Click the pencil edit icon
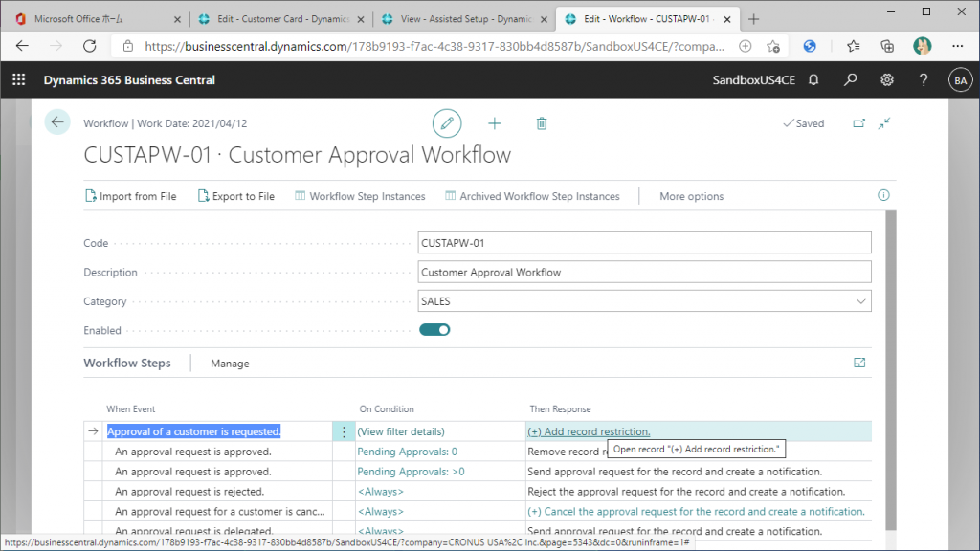This screenshot has height=551, width=980. tap(447, 123)
